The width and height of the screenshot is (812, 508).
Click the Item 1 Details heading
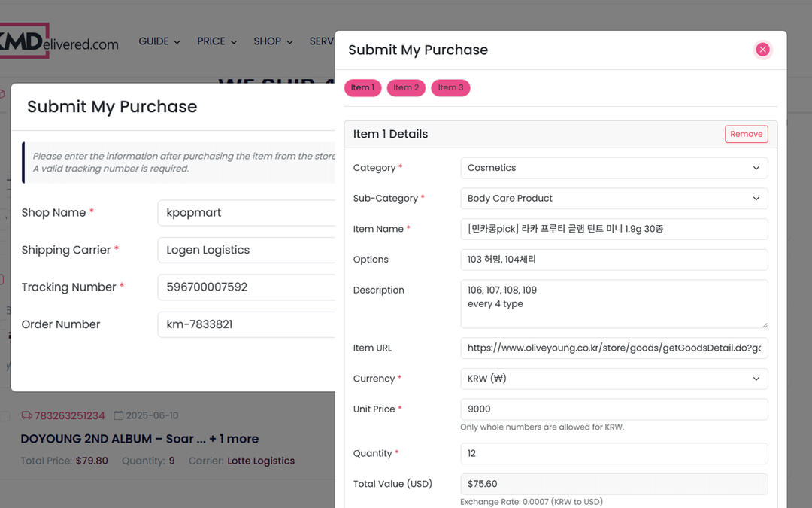point(390,134)
